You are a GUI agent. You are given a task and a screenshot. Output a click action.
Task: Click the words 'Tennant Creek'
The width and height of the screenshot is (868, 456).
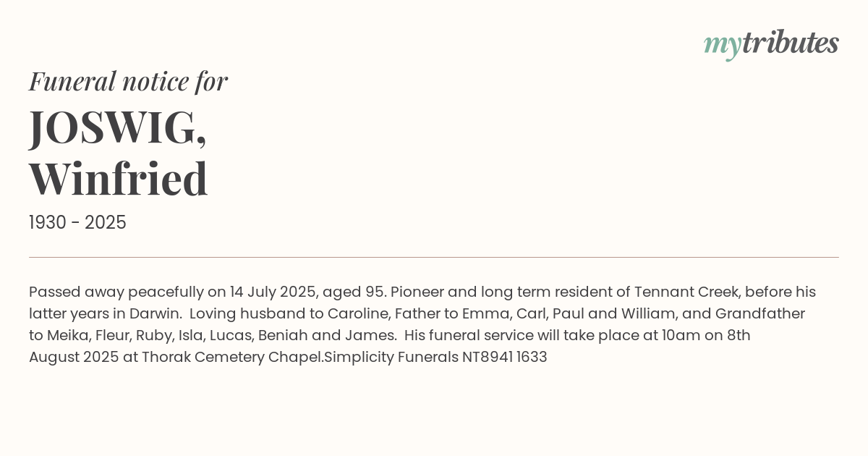(x=686, y=292)
